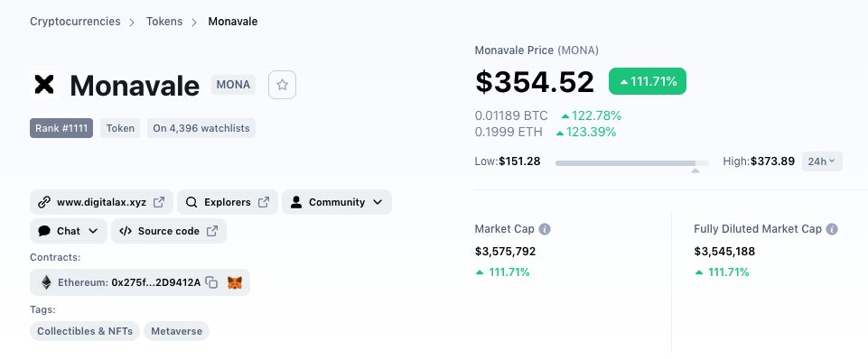Click the price range triangle marker
Screen dimensions: 868x359
695,170
